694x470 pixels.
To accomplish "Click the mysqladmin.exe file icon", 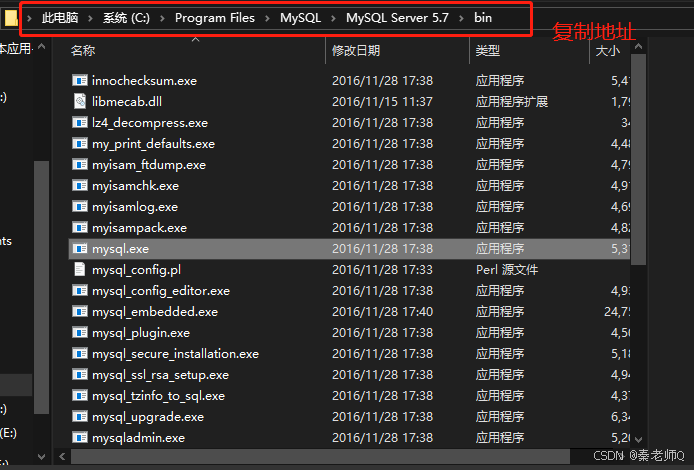I will [x=80, y=438].
